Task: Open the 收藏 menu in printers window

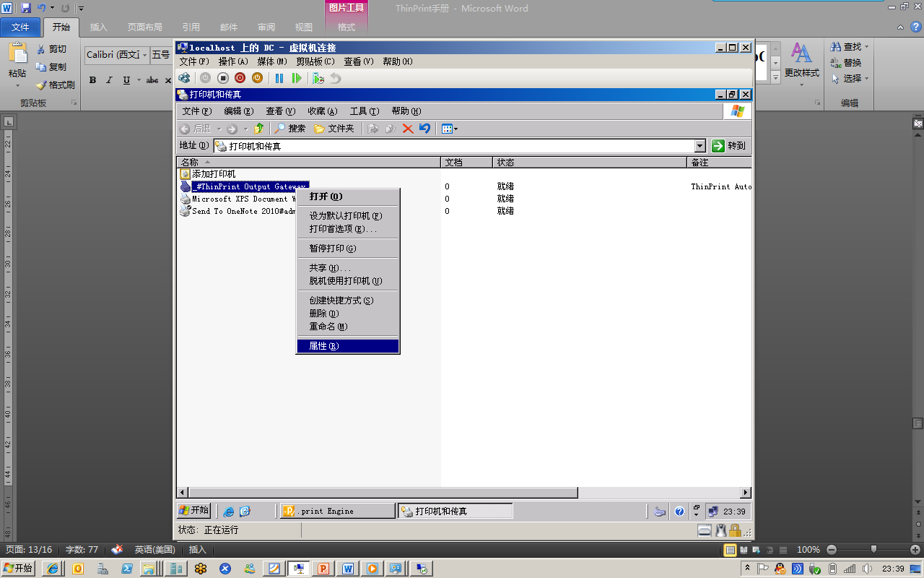Action: [322, 111]
